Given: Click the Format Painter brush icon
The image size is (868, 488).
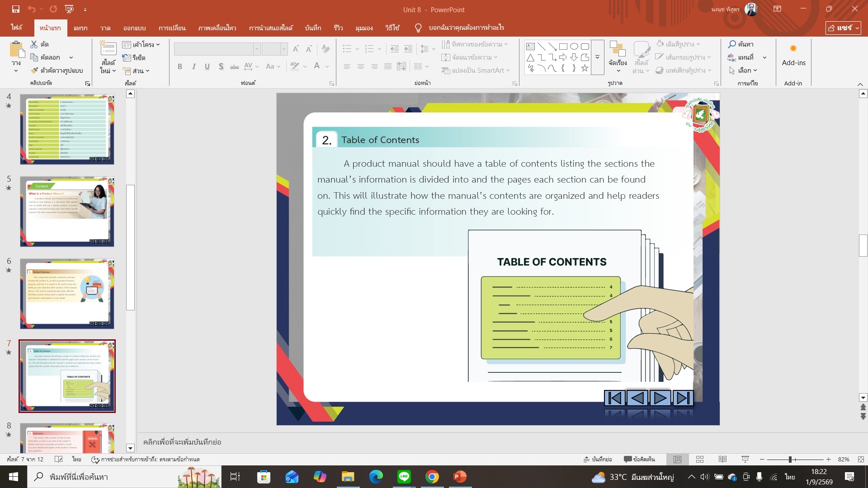Looking at the screenshot, I should point(34,70).
